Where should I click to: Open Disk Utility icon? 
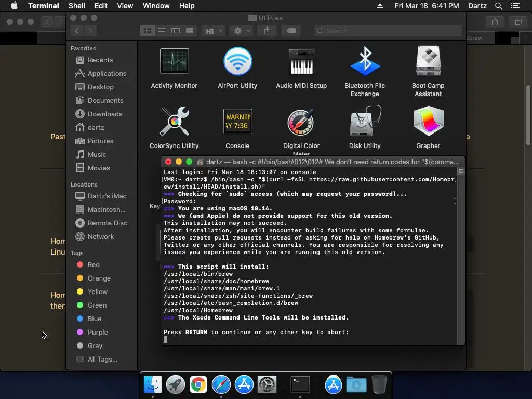pyautogui.click(x=365, y=121)
